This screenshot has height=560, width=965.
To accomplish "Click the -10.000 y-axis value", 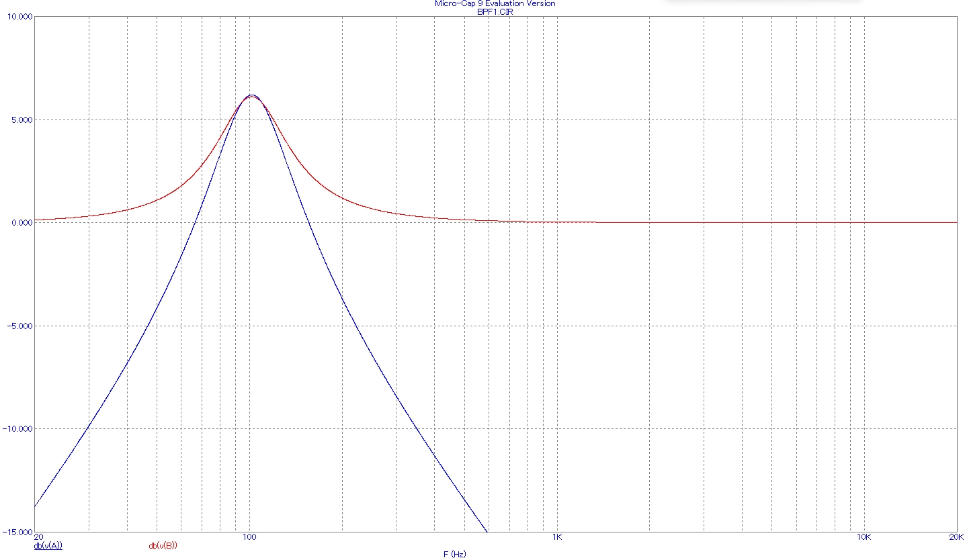I will 19,428.
